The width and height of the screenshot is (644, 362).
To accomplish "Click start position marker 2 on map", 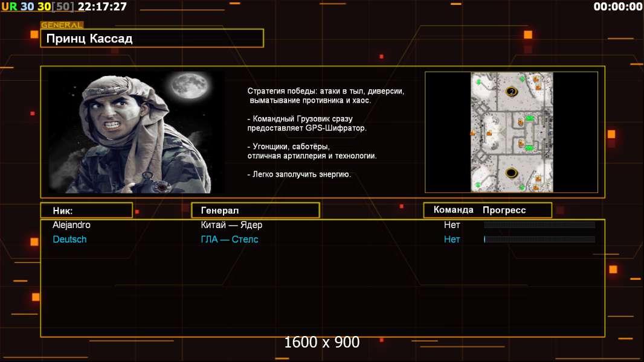I will pos(511,91).
